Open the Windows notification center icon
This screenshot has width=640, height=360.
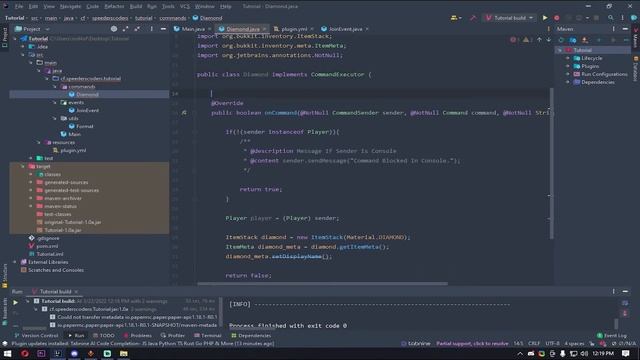coord(625,353)
